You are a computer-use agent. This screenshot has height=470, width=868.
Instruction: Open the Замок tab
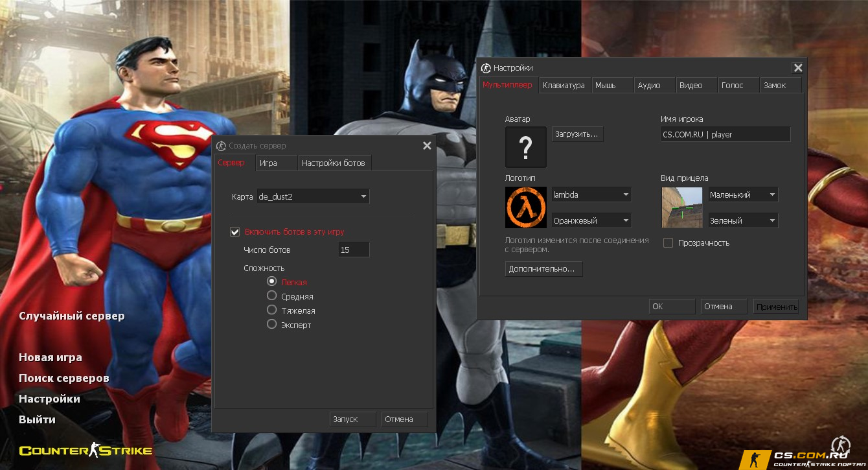point(781,86)
